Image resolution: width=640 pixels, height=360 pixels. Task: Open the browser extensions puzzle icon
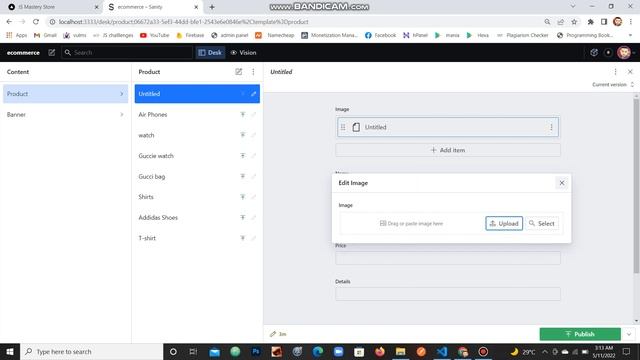click(x=590, y=22)
